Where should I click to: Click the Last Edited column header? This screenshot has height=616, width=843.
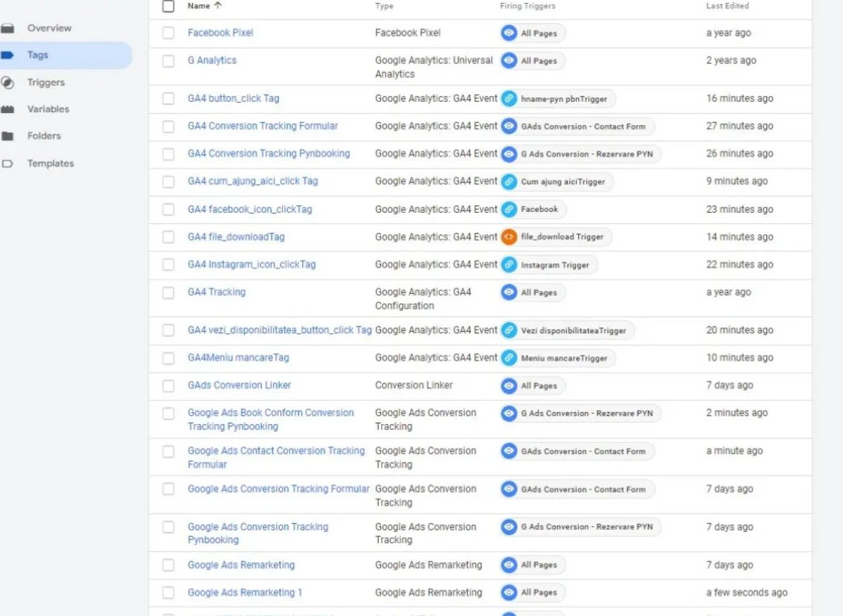click(x=728, y=6)
